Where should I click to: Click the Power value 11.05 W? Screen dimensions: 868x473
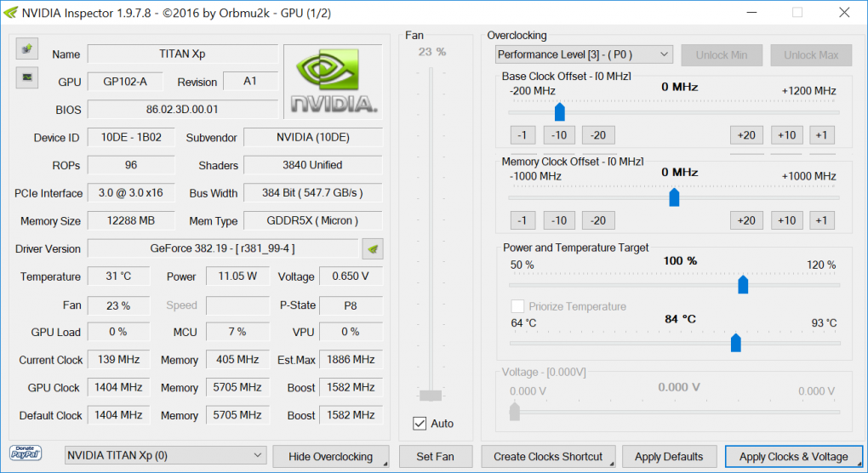coord(237,276)
